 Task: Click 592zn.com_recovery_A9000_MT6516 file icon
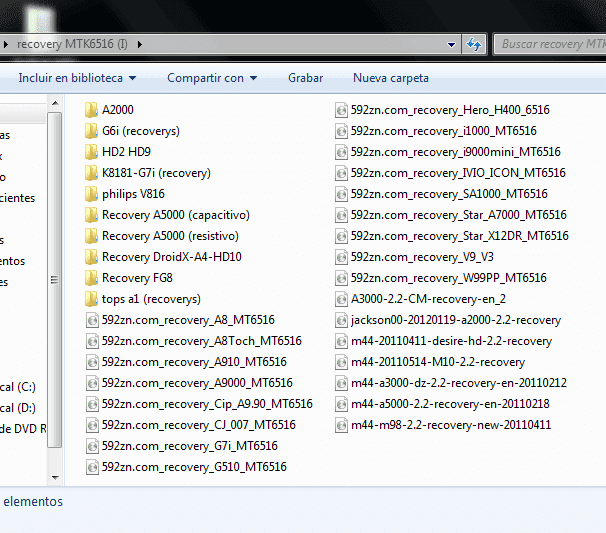[92, 383]
